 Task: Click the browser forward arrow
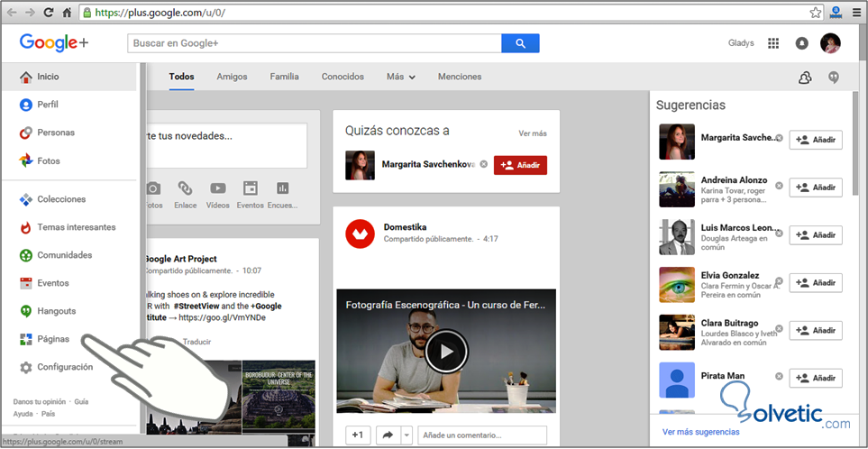[x=30, y=13]
